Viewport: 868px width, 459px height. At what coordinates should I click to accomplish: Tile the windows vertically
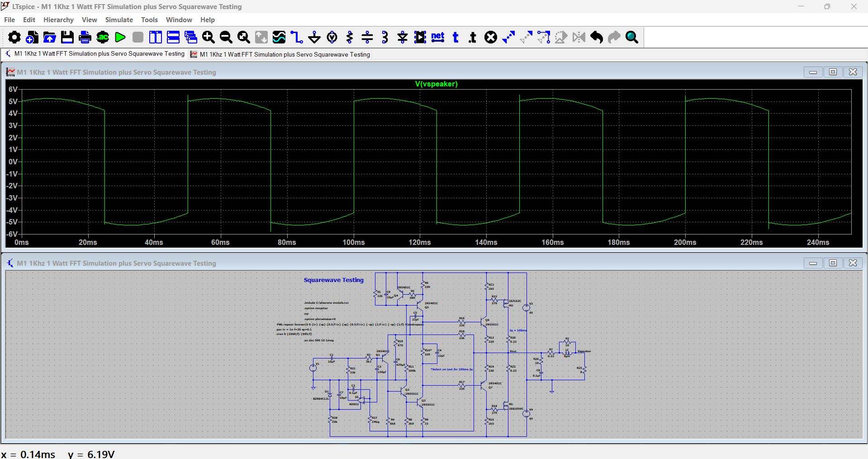[x=156, y=37]
